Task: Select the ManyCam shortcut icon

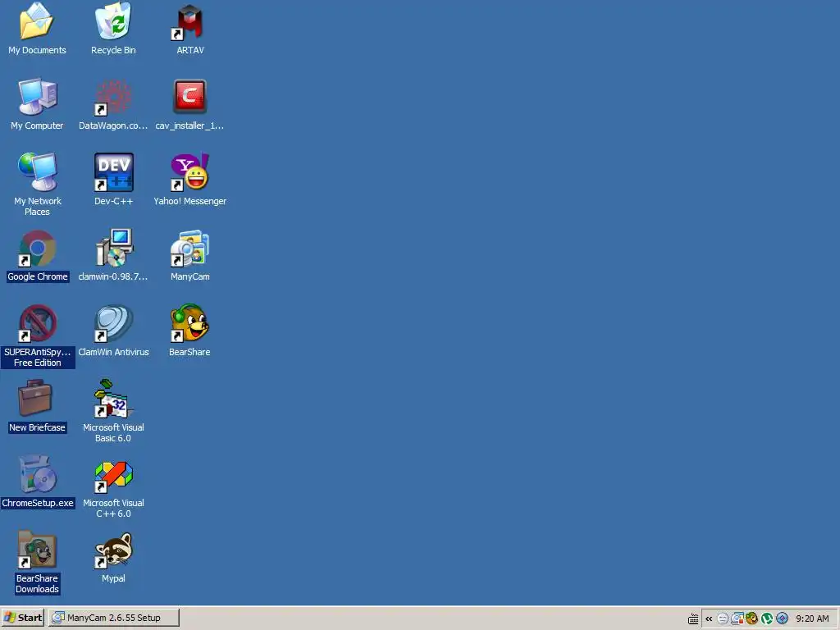Action: (189, 248)
